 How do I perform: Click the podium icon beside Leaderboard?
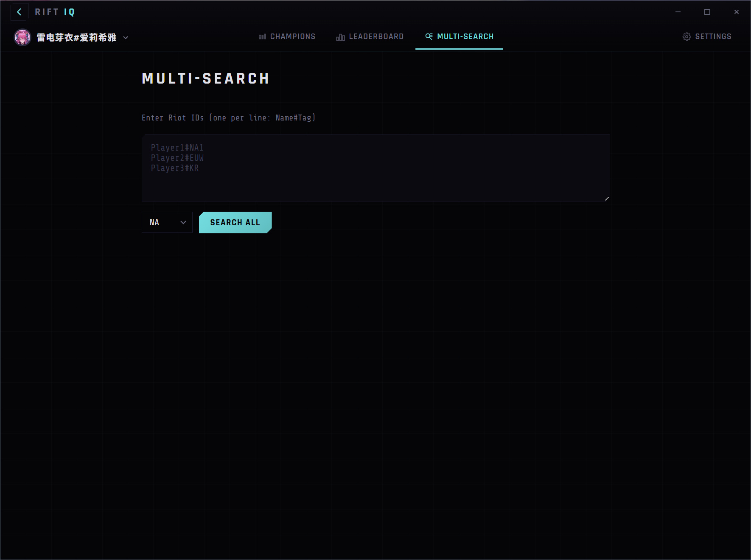tap(340, 37)
